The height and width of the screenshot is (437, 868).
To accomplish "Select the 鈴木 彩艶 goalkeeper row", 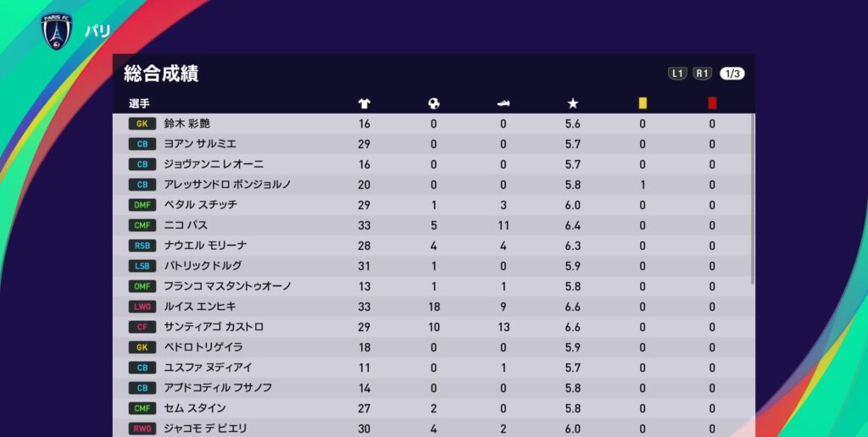I will (433, 124).
